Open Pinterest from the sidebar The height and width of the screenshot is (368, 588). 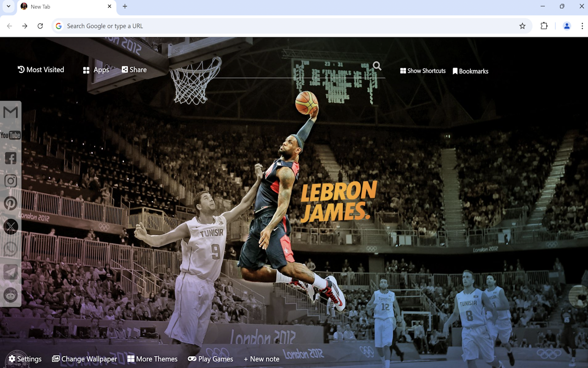(x=10, y=203)
